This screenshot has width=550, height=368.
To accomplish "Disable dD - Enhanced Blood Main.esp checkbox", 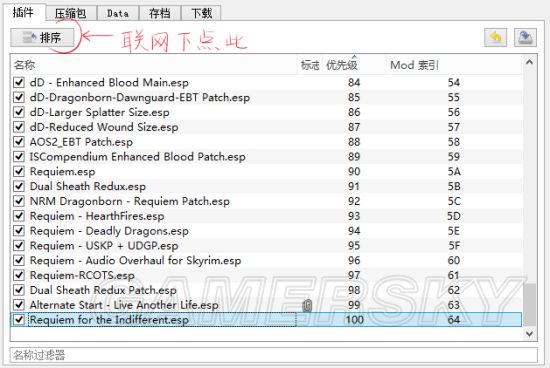I will 19,82.
